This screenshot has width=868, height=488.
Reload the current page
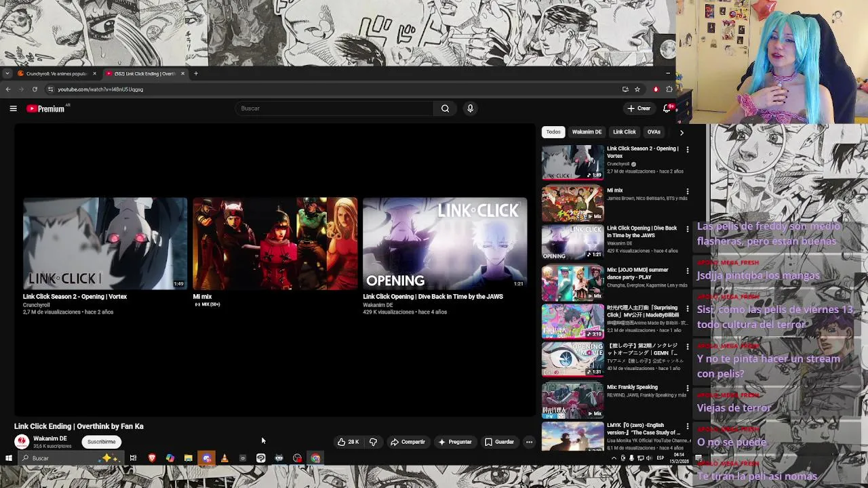[x=35, y=89]
